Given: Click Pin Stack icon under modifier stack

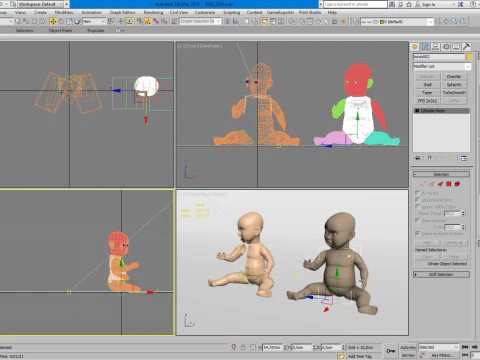Looking at the screenshot, I should click(x=417, y=158).
